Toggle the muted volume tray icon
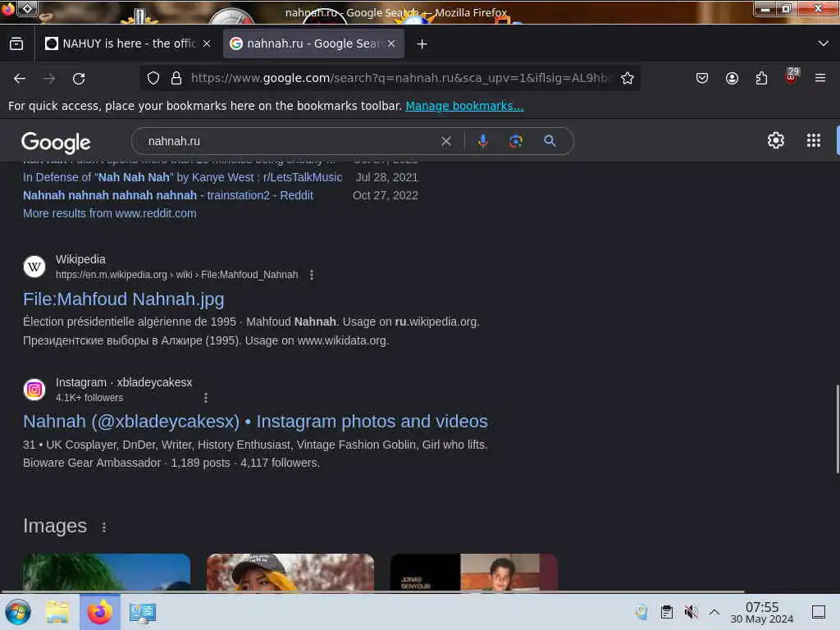 (x=691, y=612)
